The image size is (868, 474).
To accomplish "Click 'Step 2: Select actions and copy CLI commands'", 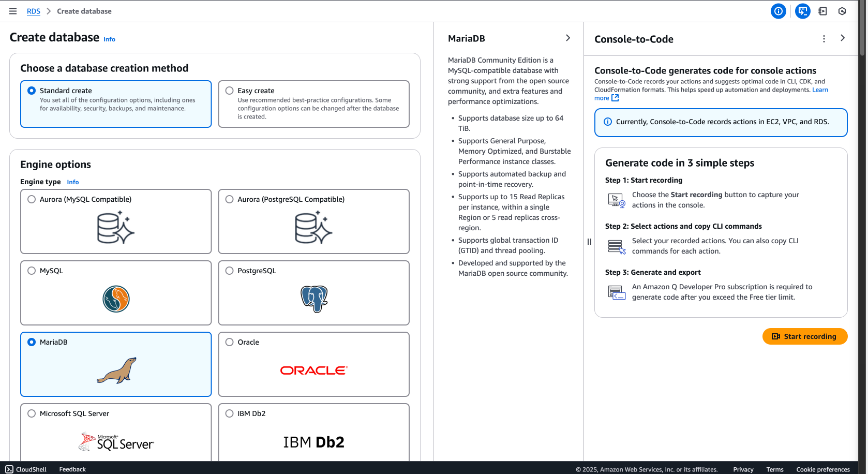I will point(683,226).
